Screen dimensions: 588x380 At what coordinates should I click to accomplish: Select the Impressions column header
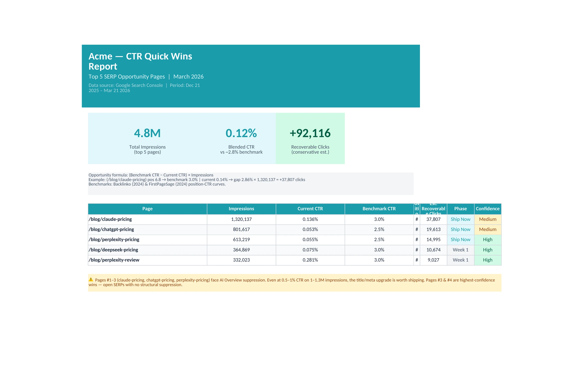click(241, 209)
